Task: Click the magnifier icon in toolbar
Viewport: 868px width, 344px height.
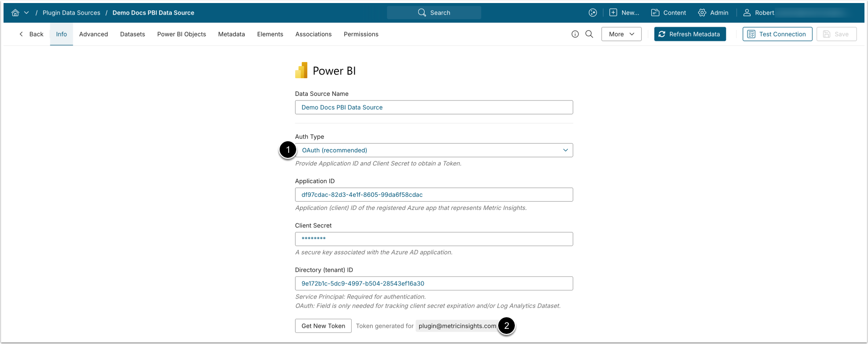Action: 589,34
